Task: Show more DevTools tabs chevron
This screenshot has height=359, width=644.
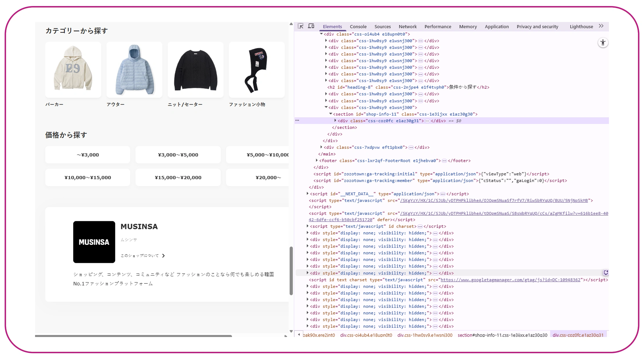Action: [601, 26]
